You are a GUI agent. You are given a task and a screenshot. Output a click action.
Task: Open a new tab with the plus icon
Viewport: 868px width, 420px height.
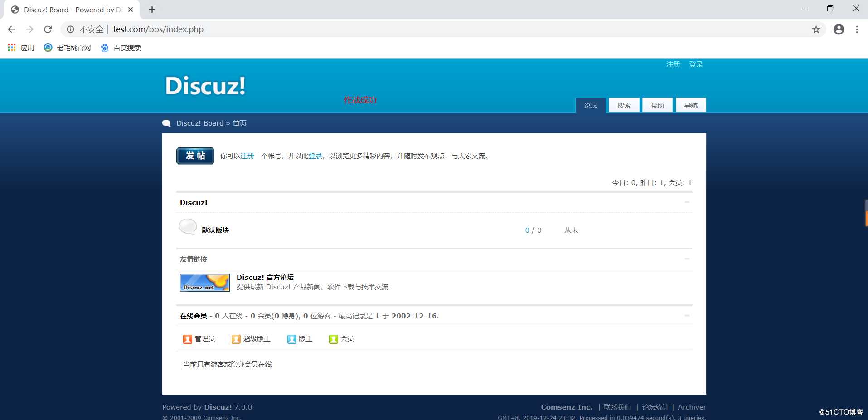(152, 10)
